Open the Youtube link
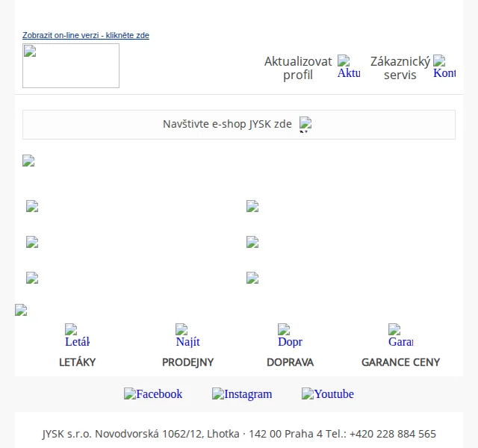The width and height of the screenshot is (478, 448). (x=328, y=393)
